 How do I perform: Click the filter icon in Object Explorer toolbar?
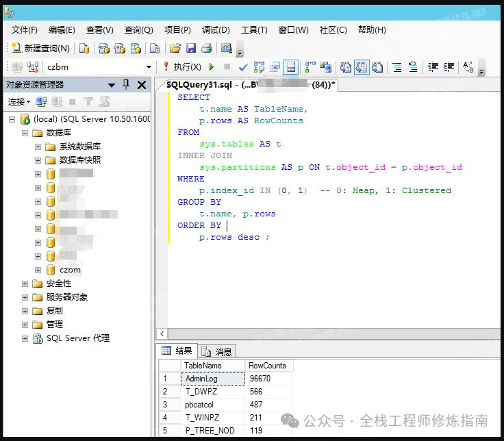click(x=88, y=102)
